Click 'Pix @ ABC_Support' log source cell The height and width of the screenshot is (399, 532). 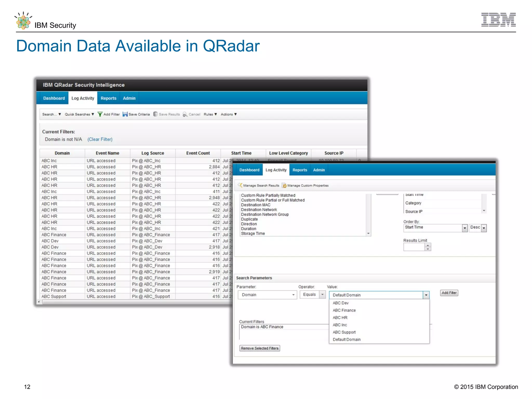(152, 296)
